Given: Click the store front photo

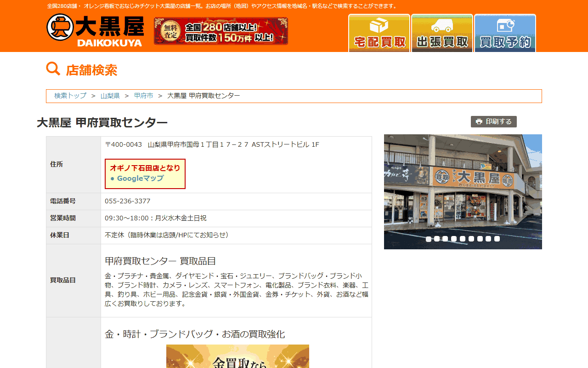Looking at the screenshot, I should click(463, 192).
